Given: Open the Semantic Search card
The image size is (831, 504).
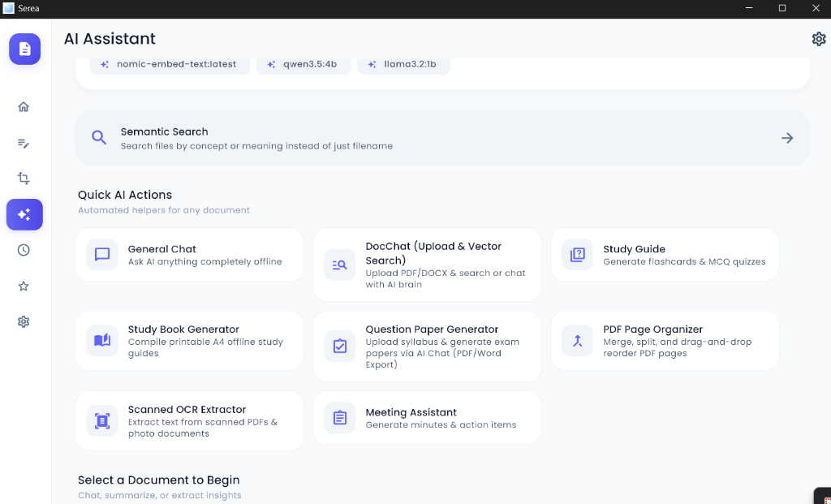Looking at the screenshot, I should [x=442, y=138].
